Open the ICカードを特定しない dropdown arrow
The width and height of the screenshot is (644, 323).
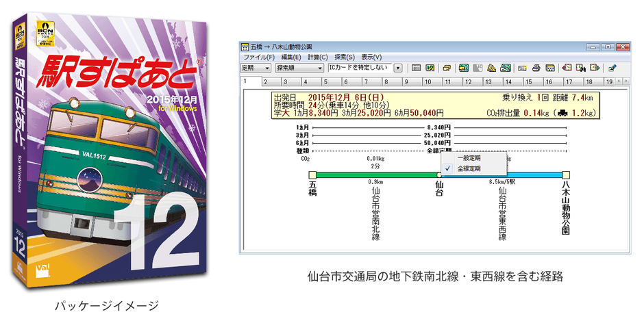397,68
